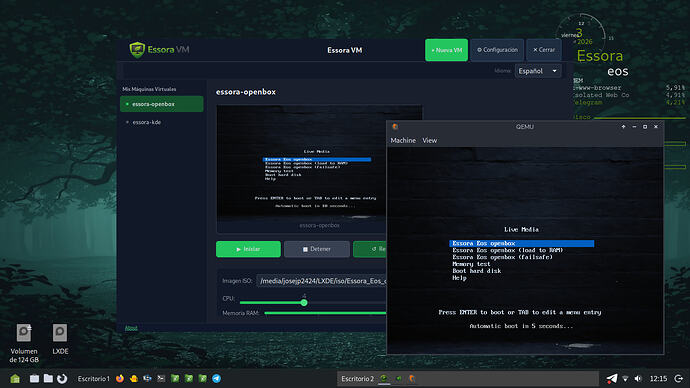Open the Telegram tray icon with red dot
The image size is (690, 388).
pos(612,378)
